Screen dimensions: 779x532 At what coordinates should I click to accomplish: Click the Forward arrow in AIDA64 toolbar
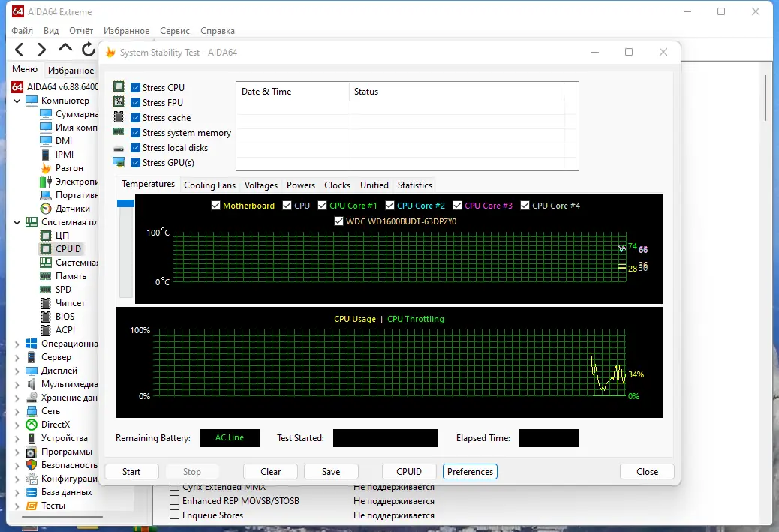tap(42, 50)
